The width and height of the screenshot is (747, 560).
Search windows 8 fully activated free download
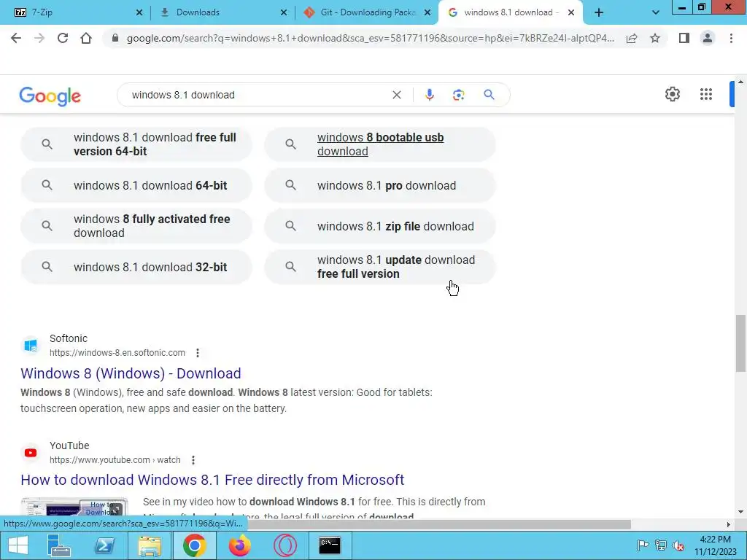(x=136, y=226)
